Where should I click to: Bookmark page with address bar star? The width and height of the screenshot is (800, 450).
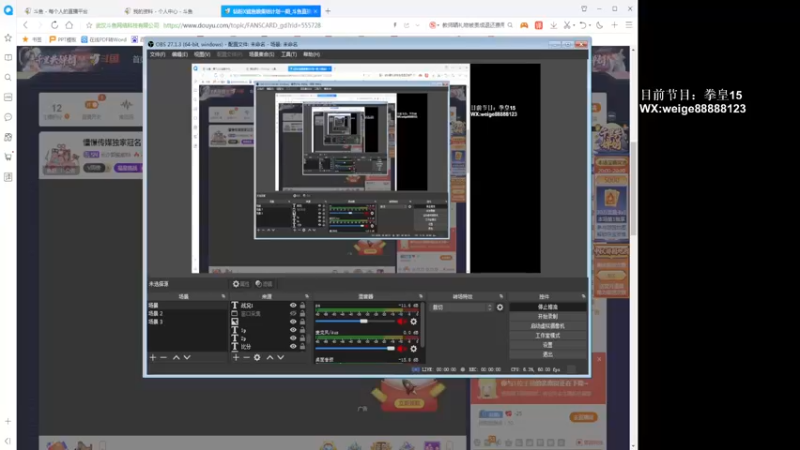click(x=89, y=25)
